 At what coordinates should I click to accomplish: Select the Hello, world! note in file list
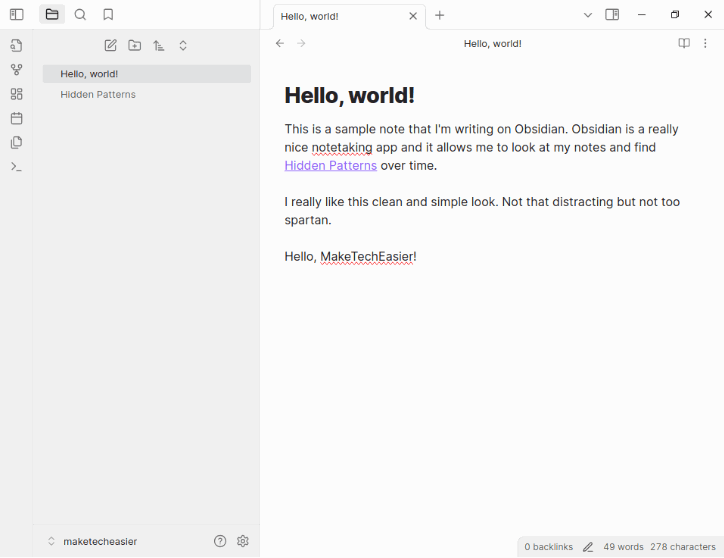[x=146, y=74]
